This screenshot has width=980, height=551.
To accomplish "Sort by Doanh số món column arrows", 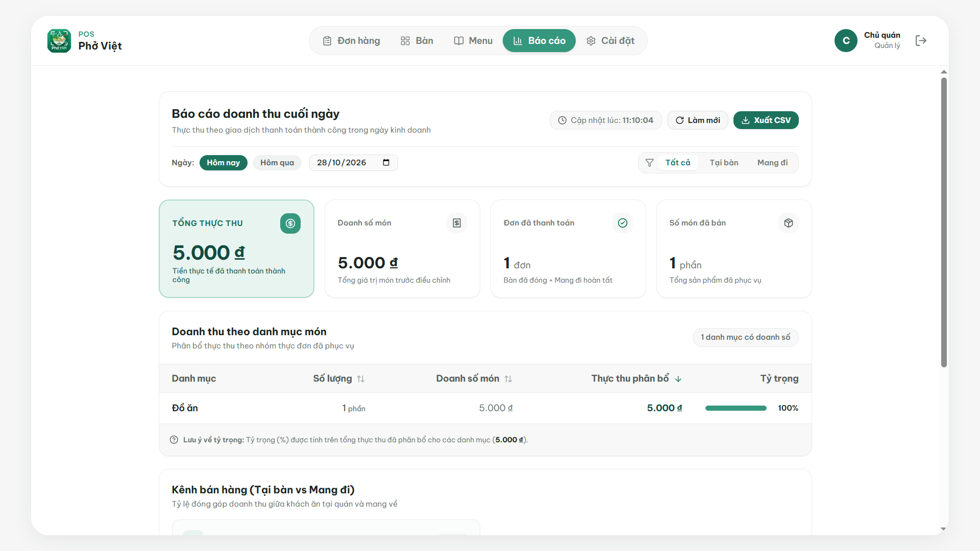I will pos(508,379).
